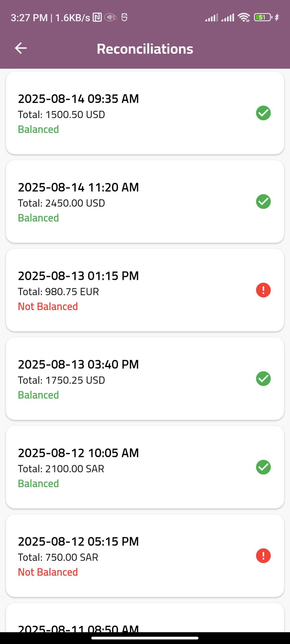
Task: Open the 2025-08-14 09:35 AM reconciliation
Action: pos(134,113)
